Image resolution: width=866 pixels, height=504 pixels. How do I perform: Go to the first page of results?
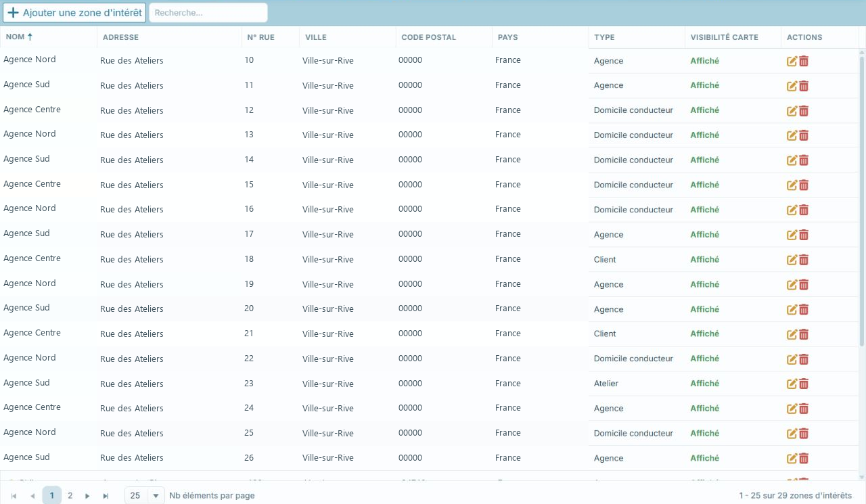coord(14,496)
